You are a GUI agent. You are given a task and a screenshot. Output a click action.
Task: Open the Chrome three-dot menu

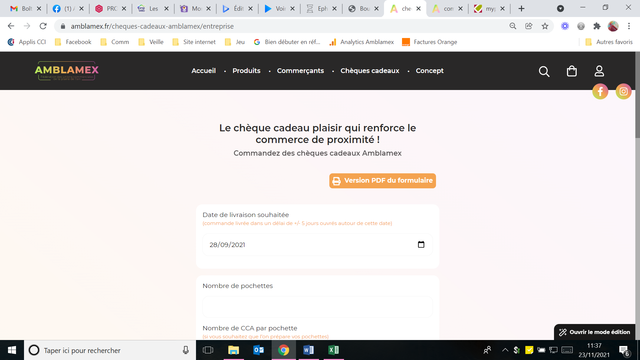629,26
